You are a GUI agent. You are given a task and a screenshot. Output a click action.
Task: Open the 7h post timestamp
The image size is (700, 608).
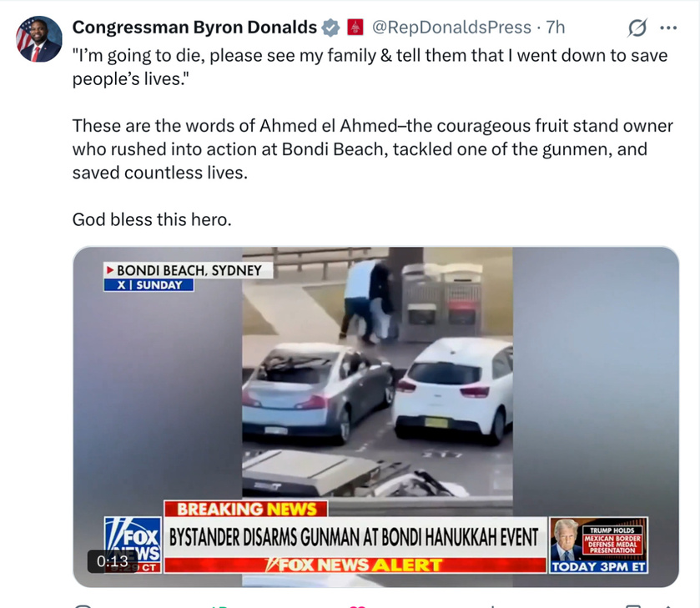(556, 28)
